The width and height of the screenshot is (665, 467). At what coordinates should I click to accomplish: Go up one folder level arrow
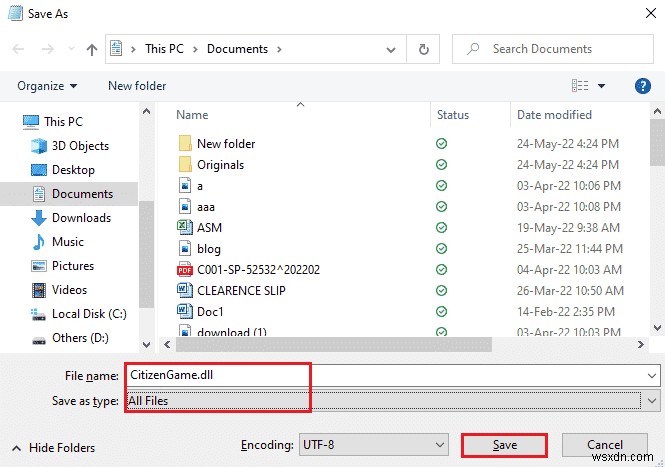(92, 50)
